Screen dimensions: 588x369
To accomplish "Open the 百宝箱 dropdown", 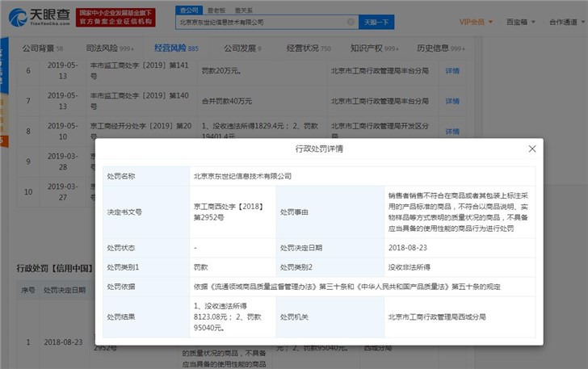I will point(521,22).
